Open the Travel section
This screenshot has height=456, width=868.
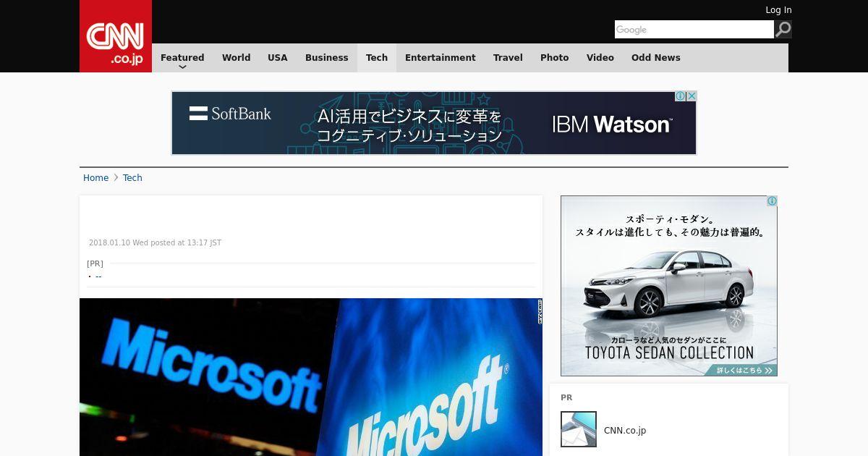click(x=508, y=58)
